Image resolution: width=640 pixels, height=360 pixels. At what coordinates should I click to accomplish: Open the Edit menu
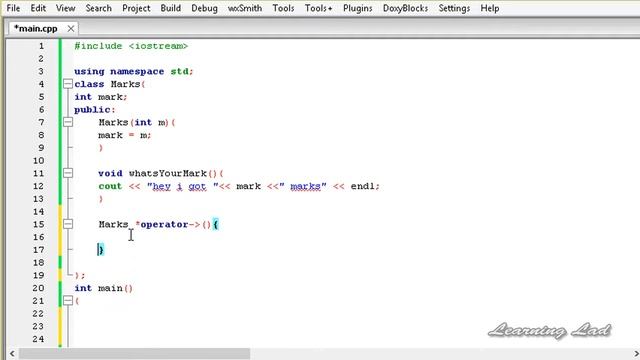coord(38,8)
